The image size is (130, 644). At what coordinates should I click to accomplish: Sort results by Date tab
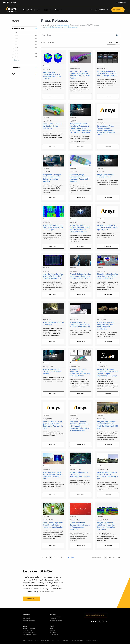pos(118,43)
